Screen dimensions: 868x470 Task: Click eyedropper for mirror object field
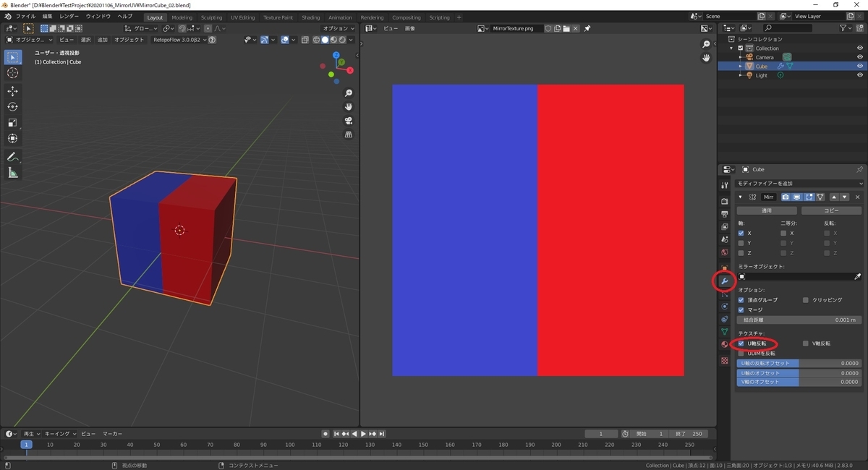(x=858, y=276)
